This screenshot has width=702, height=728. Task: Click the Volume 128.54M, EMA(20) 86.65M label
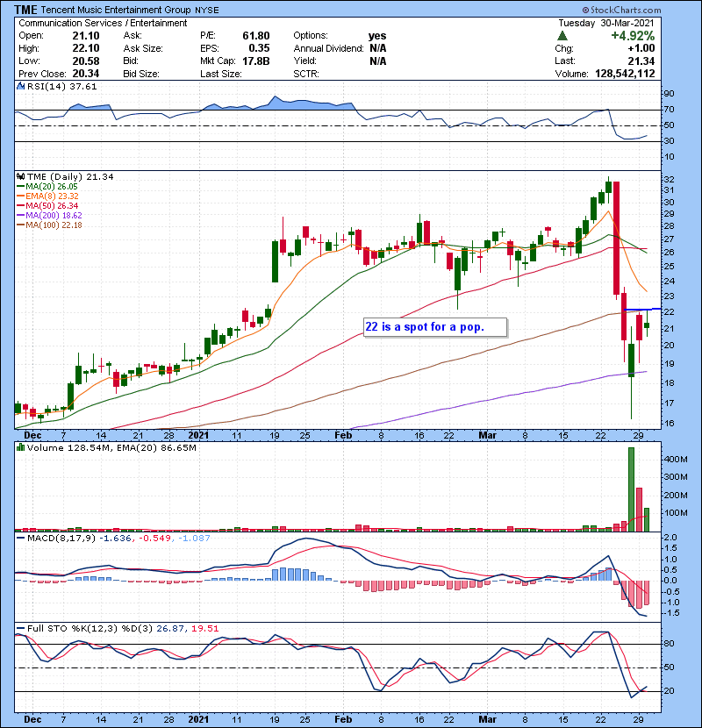coord(111,448)
